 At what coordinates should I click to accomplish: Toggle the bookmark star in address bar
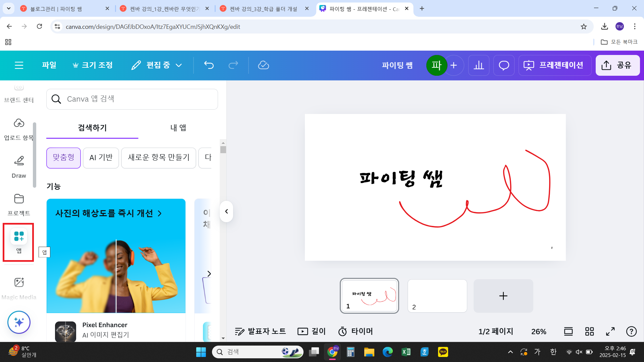[584, 26]
